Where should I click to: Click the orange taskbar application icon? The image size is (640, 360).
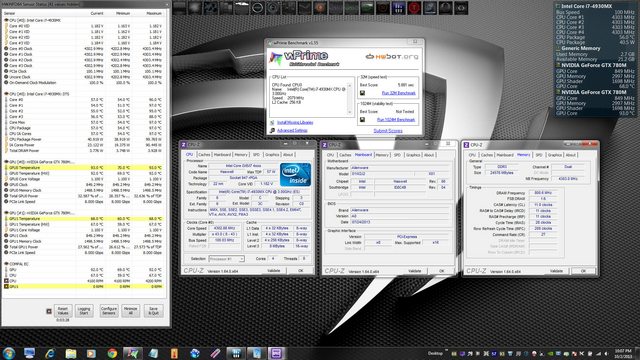(x=174, y=353)
